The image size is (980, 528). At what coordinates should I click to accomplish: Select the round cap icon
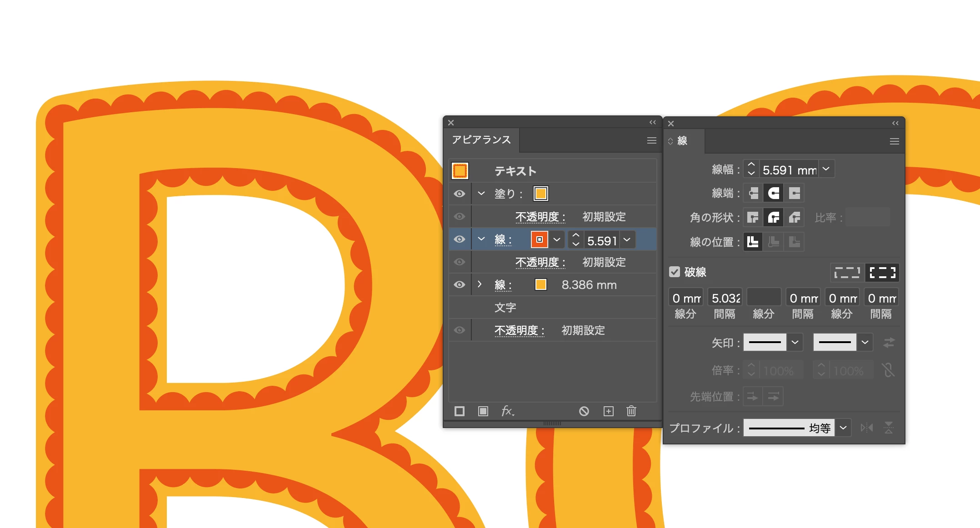coord(774,193)
